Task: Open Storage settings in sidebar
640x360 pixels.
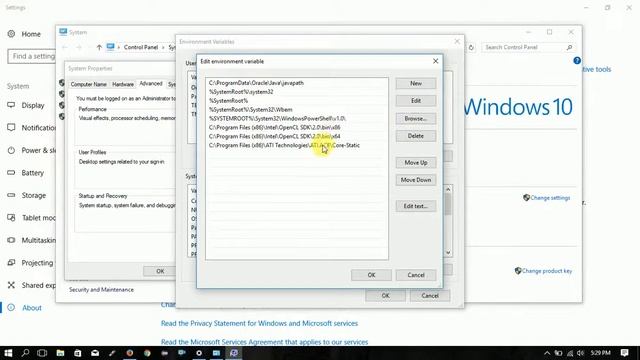Action: [x=27, y=195]
